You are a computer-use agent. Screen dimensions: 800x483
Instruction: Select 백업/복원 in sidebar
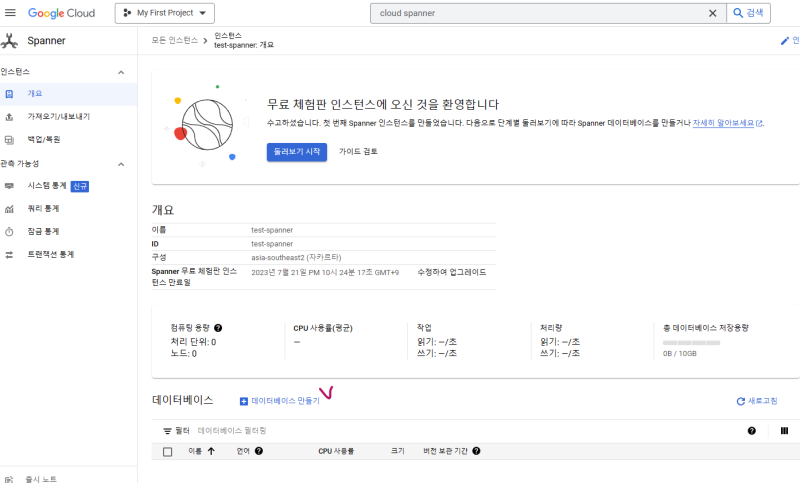43,139
